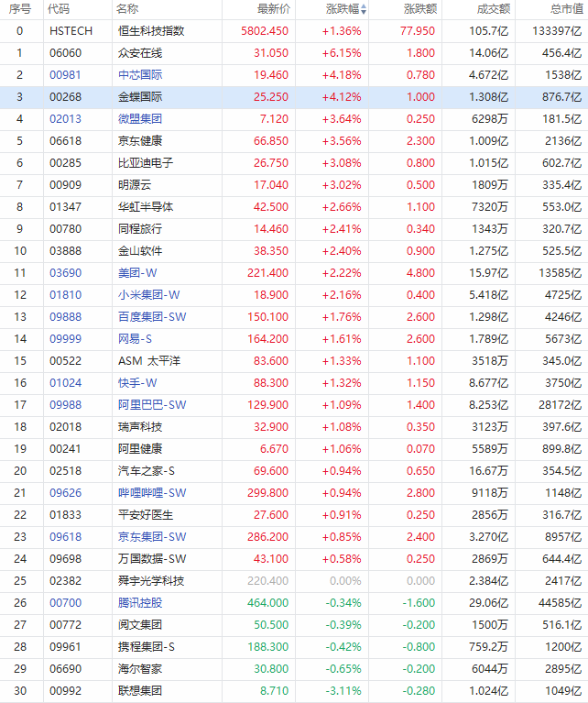This screenshot has height=703, width=588.
Task: Click the -3.11% change value
Action: pos(343,690)
